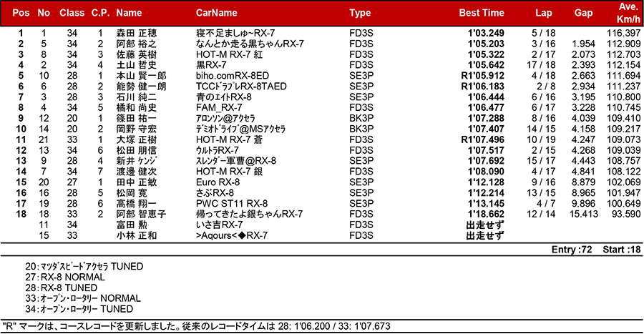Click the Best Time column header

(482, 14)
